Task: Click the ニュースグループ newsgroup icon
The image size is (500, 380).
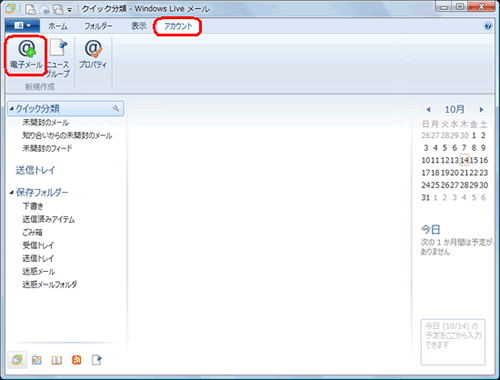Action: coord(58,59)
